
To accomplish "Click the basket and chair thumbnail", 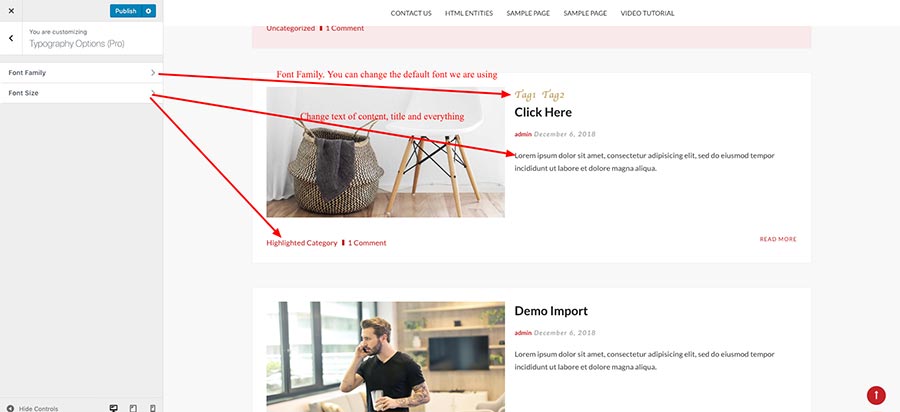I will pos(385,152).
